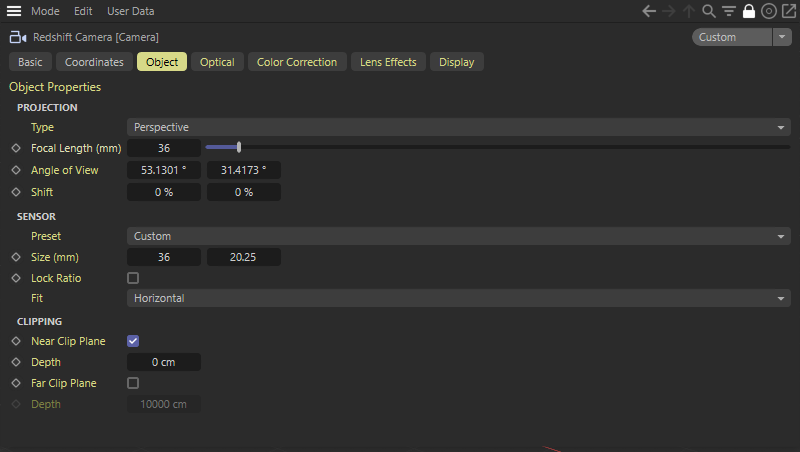
Task: Click the SENSOR section heading
Action: [36, 217]
